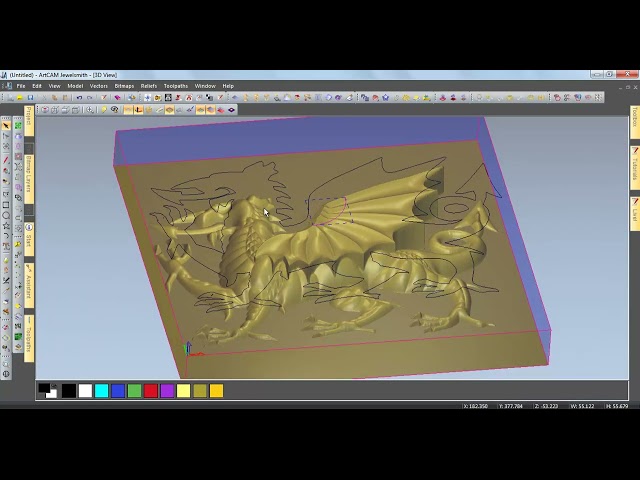Click the globe icon ending the left tool column

(x=6, y=374)
